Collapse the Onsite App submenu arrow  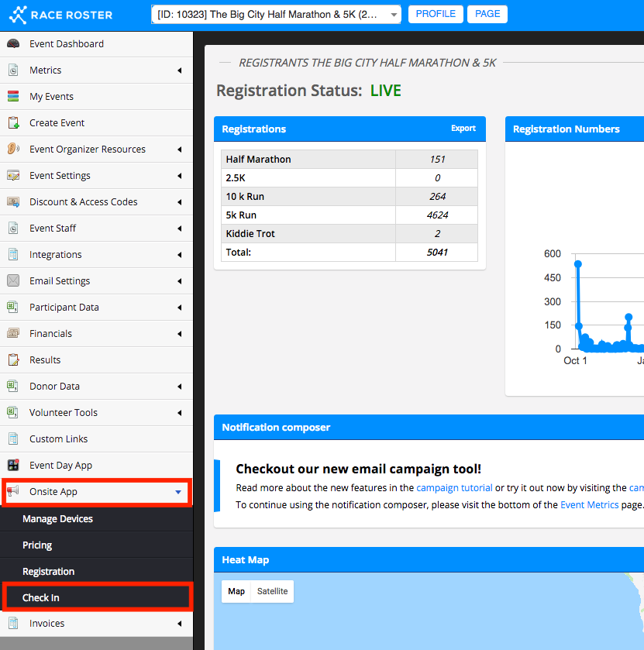(178, 492)
